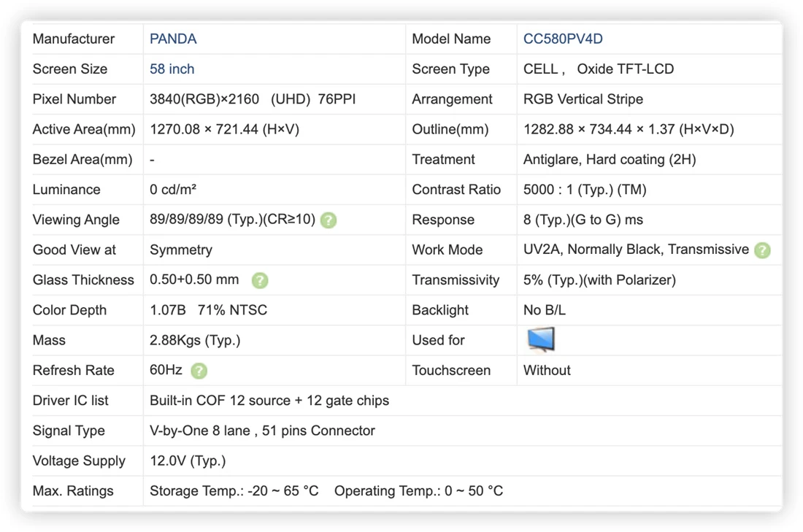Follow the 58 inch screen size link
This screenshot has height=532, width=803.
click(x=172, y=69)
